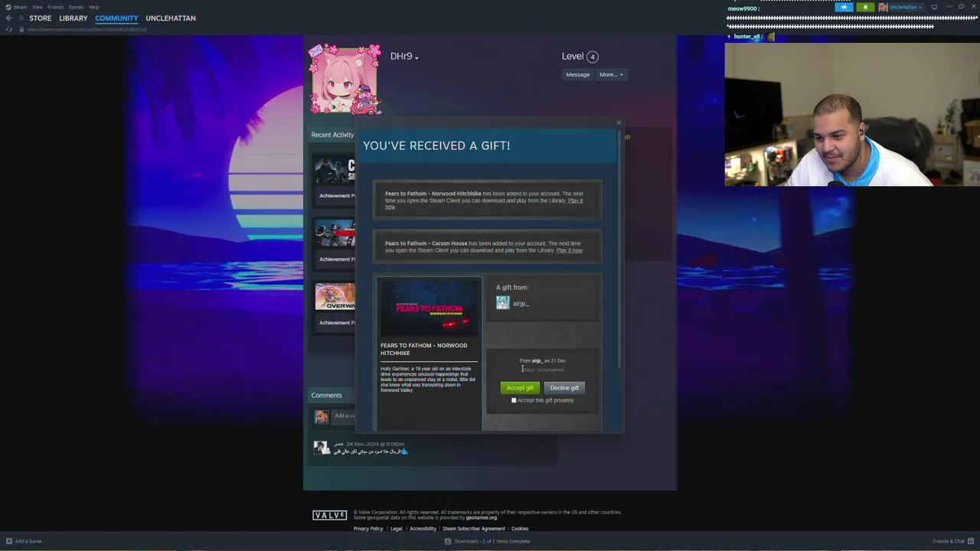The height and width of the screenshot is (551, 980).
Task: Toggle Big Picture mode monitor icon
Action: [x=934, y=7]
